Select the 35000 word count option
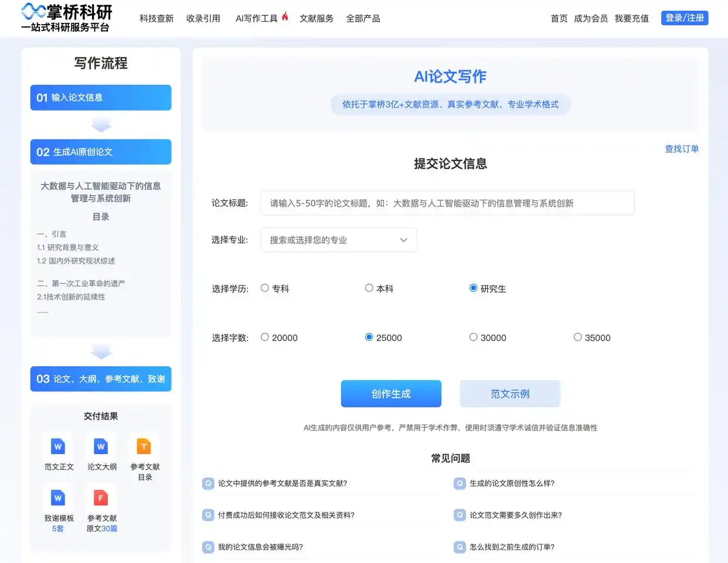 tap(577, 337)
